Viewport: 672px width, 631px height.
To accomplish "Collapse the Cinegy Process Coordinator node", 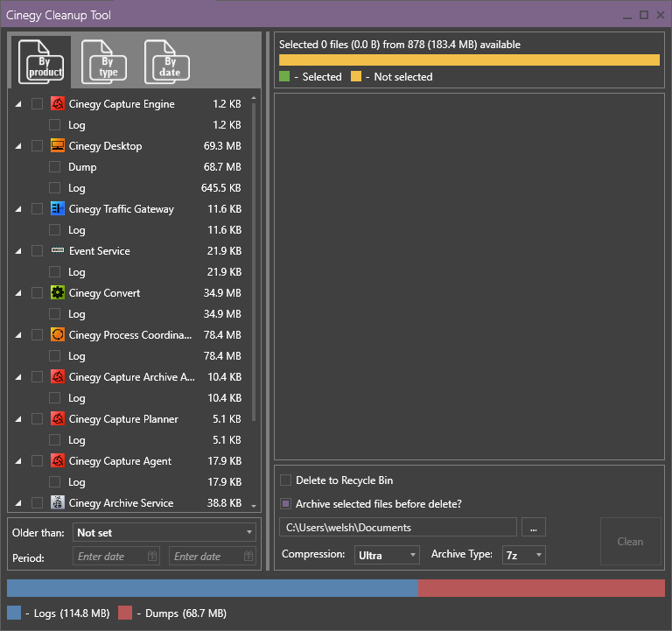I will (x=18, y=335).
